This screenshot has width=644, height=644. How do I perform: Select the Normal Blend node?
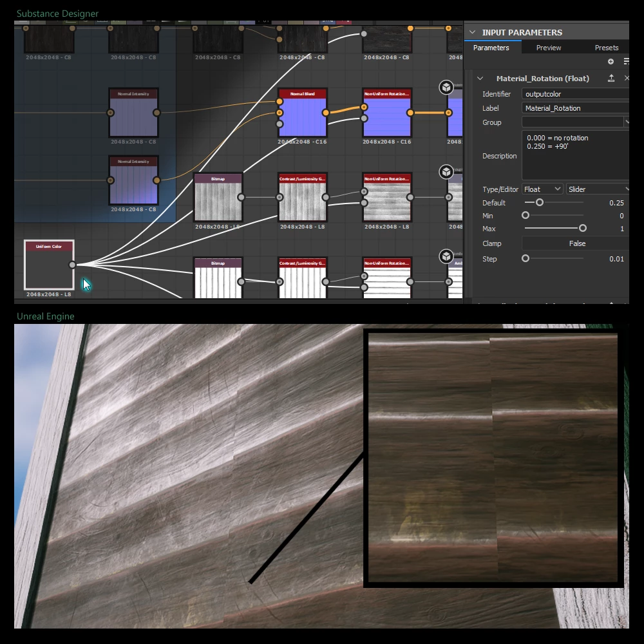[x=302, y=113]
